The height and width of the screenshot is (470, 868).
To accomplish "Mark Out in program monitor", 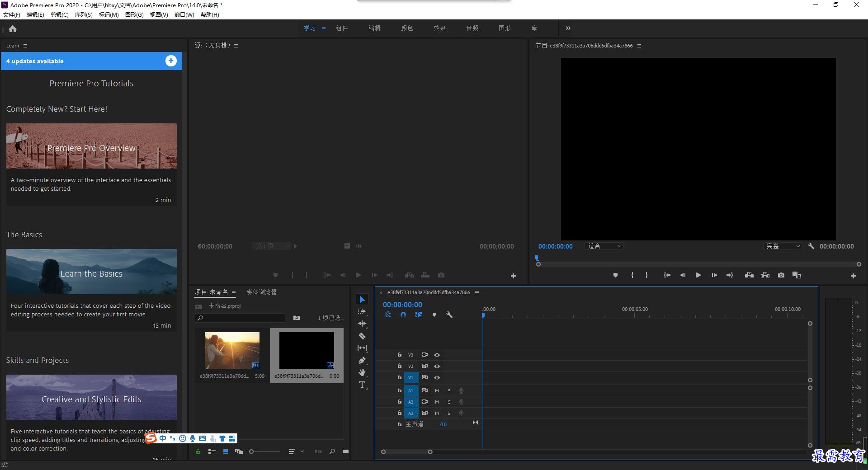I will 646,275.
